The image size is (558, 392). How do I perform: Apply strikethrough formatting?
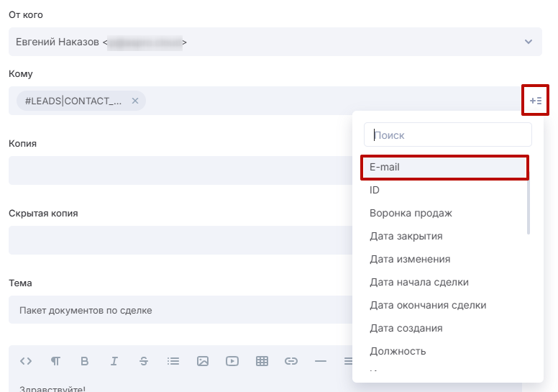[x=143, y=361]
